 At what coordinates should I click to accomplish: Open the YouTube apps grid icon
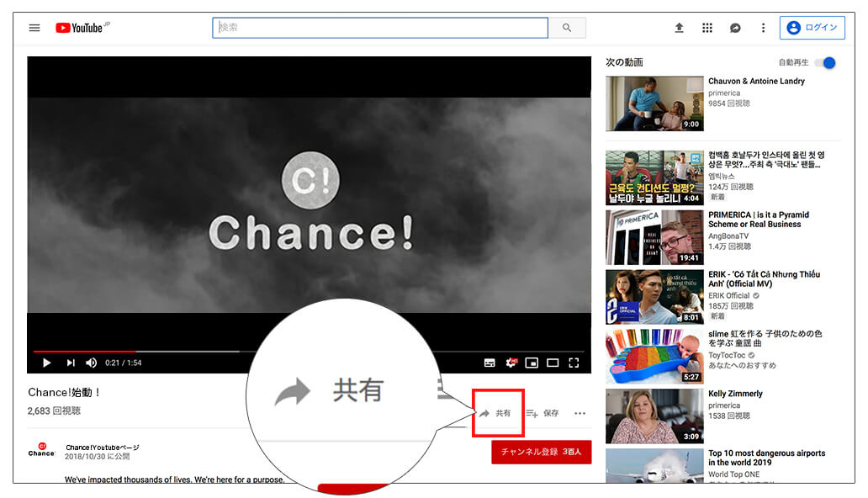click(707, 27)
